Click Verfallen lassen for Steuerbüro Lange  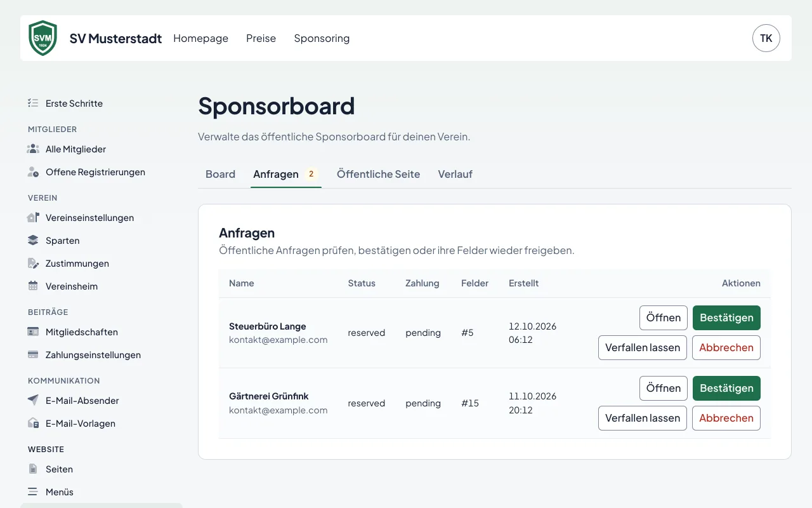[643, 347]
